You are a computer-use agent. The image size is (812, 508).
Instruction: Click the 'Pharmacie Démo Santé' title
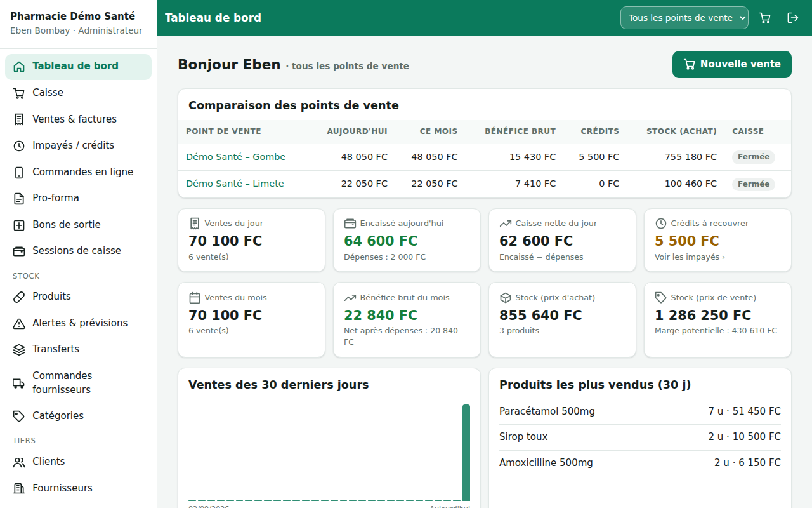pos(73,17)
